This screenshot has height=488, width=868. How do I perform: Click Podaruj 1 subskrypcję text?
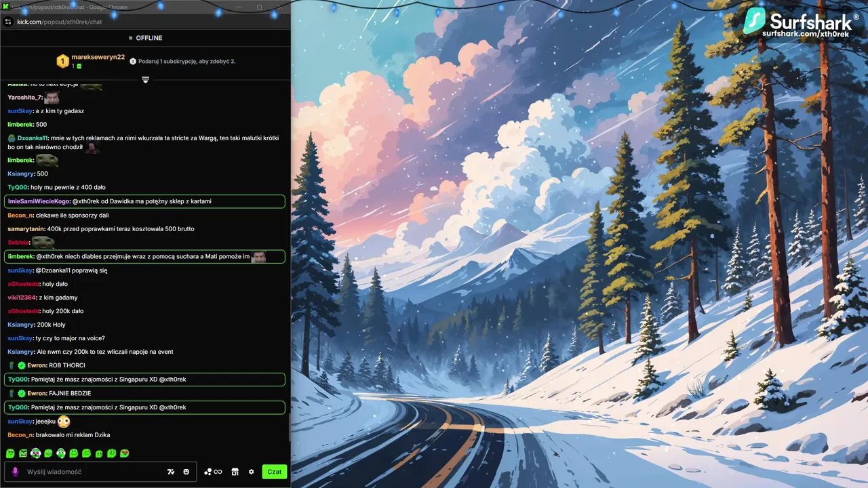(186, 62)
